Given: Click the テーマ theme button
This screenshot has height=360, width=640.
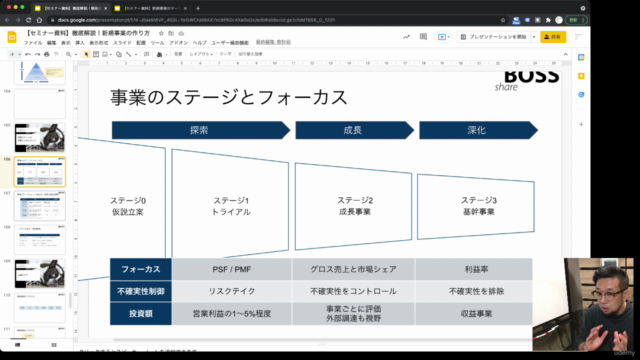Looking at the screenshot, I should [225, 54].
